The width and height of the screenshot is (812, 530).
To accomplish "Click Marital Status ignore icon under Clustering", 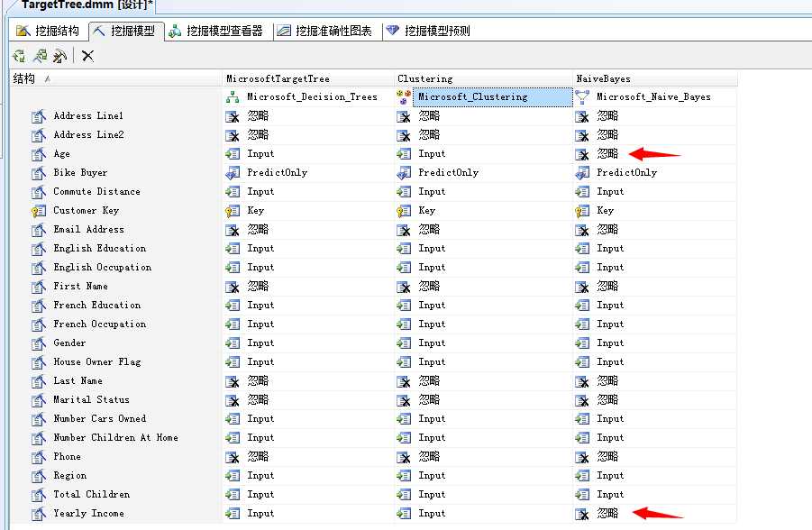I will click(404, 400).
